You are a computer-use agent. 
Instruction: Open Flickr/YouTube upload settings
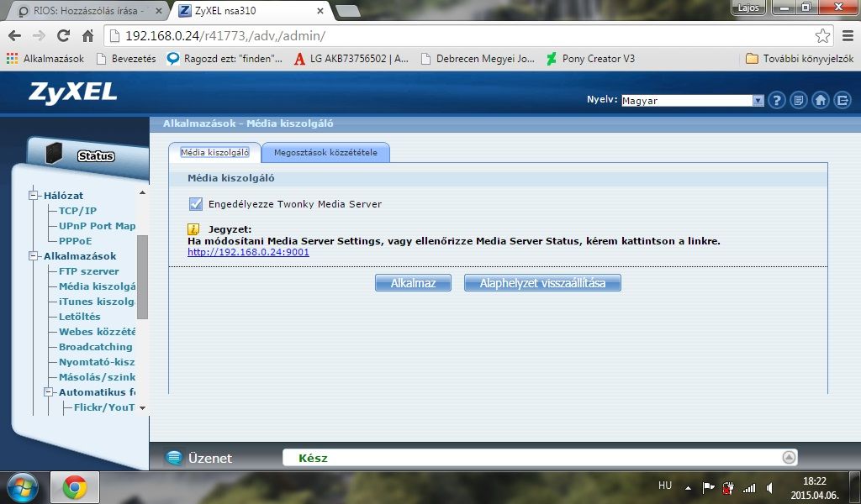(x=104, y=407)
